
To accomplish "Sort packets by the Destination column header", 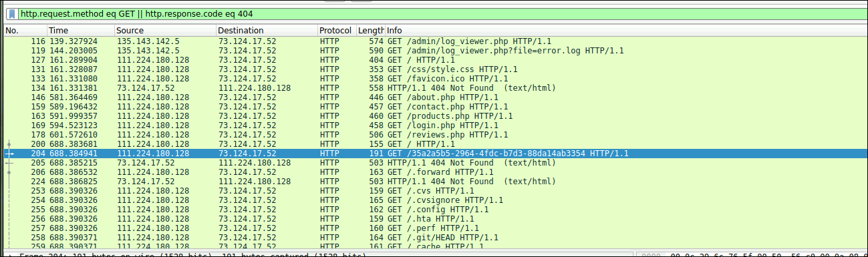I will [x=267, y=31].
